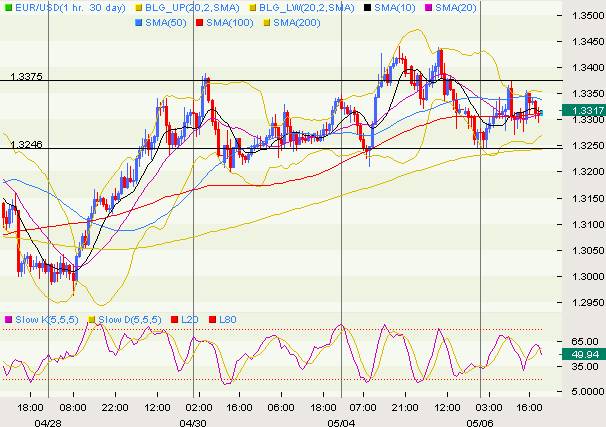Click the 1.3150 price axis label
Screen dimensions: 606x427
[588, 198]
